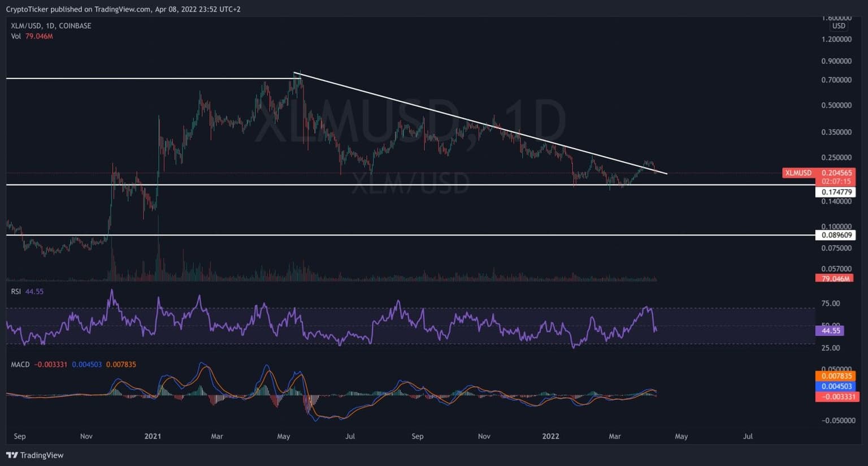Select the 0.174779 price level label
Viewport: 868px width, 466px height.
click(835, 192)
